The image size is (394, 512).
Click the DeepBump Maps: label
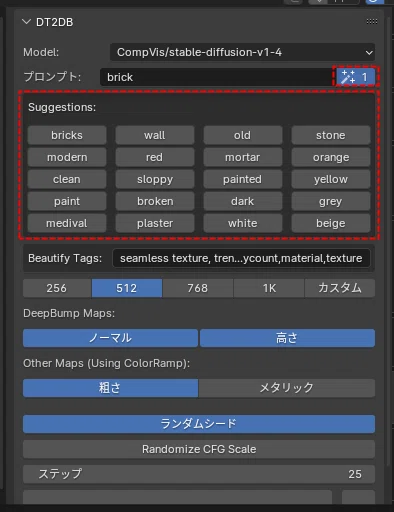tap(69, 313)
